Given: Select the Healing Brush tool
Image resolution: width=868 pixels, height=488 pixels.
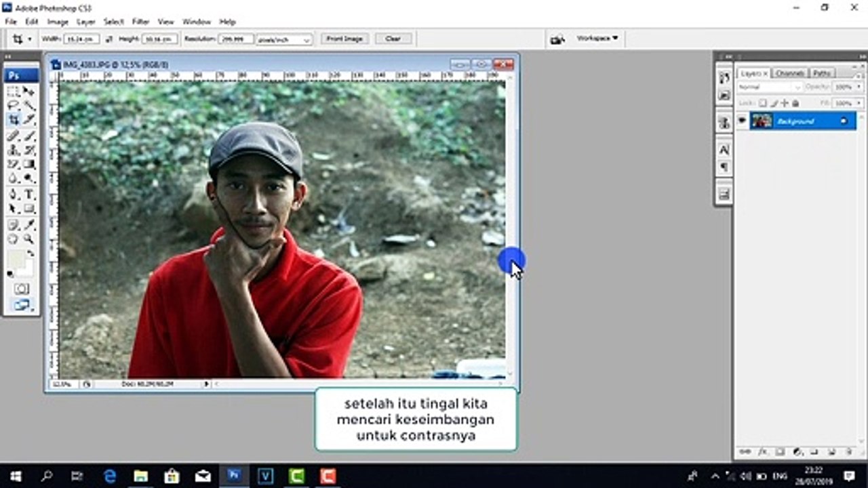Looking at the screenshot, I should (x=13, y=136).
